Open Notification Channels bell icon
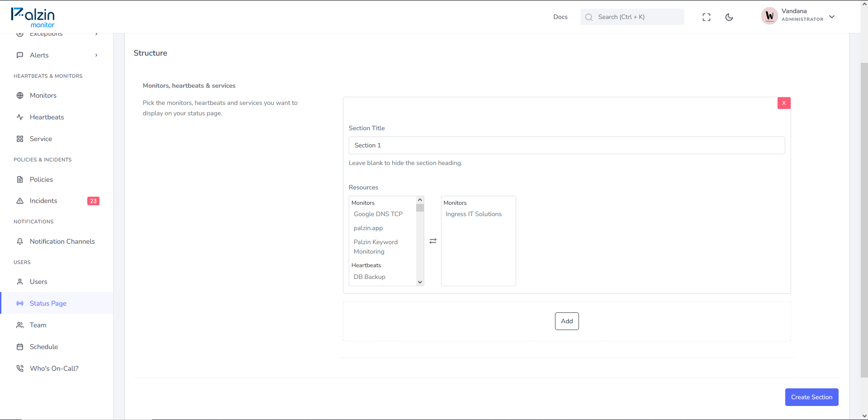Screen dimensions: 868x420 click(20, 241)
